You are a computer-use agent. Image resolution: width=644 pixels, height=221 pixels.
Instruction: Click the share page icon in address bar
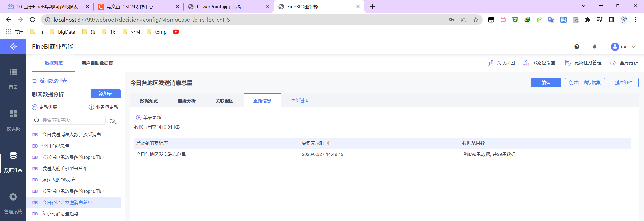pos(464,20)
